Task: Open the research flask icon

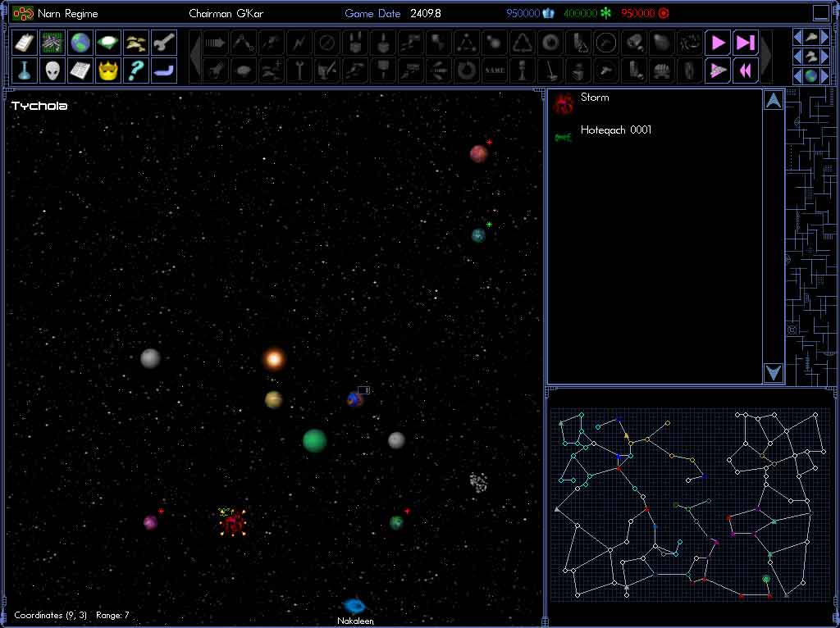Action: (25, 71)
